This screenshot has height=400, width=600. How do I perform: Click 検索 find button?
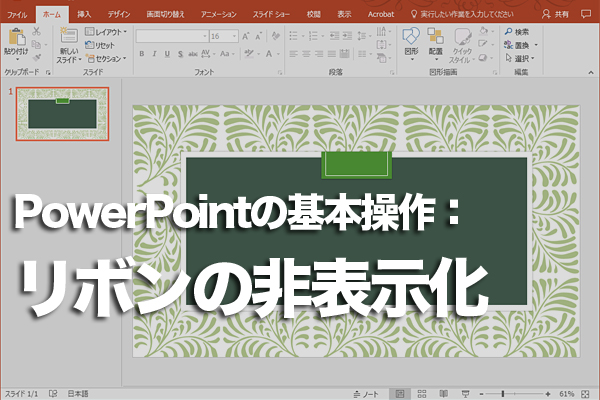click(x=517, y=32)
